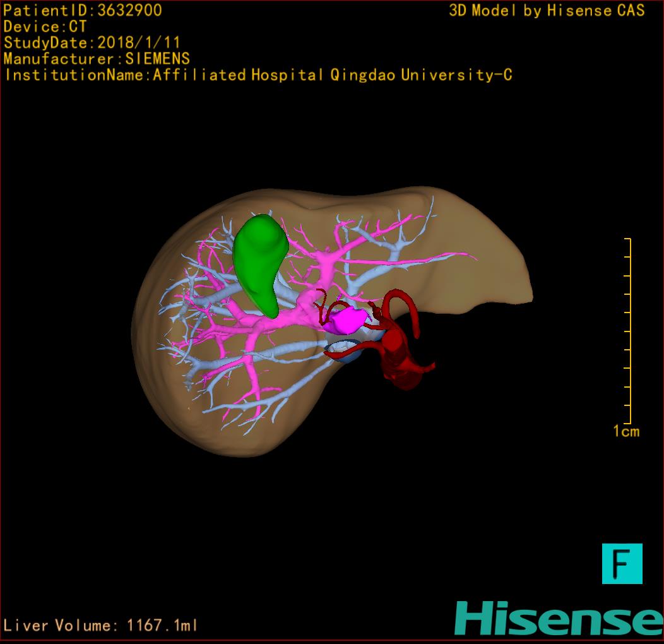
Task: Select the long pink branch toward left lobe
Action: tap(436, 257)
